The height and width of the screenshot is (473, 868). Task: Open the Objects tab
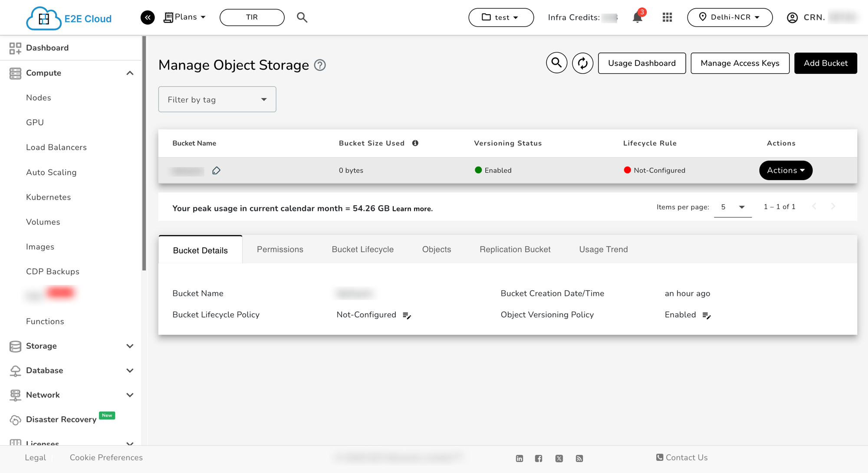tap(437, 249)
